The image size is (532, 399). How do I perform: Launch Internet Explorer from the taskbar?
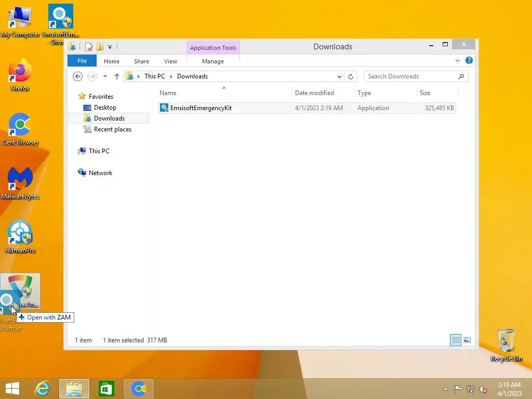pyautogui.click(x=43, y=389)
